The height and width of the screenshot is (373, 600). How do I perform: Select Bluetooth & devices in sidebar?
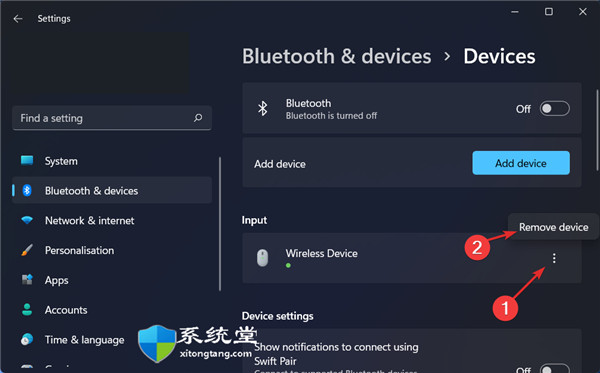[x=112, y=190]
